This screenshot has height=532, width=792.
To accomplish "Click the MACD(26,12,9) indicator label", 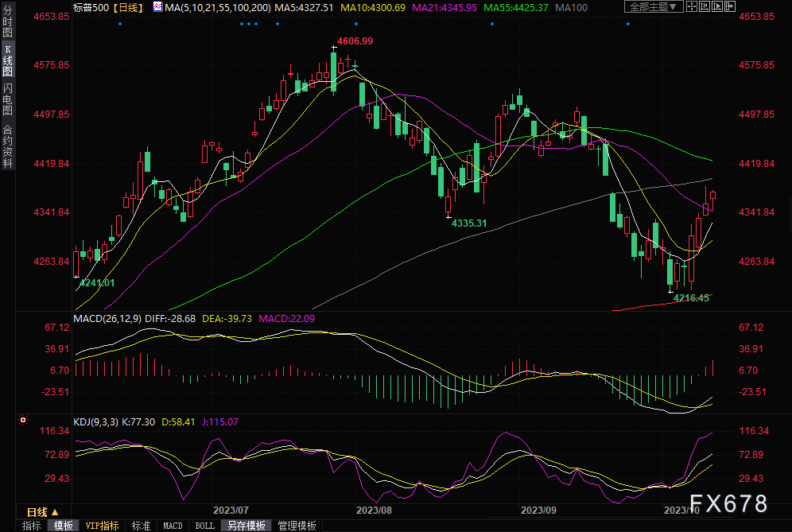I will coord(107,319).
